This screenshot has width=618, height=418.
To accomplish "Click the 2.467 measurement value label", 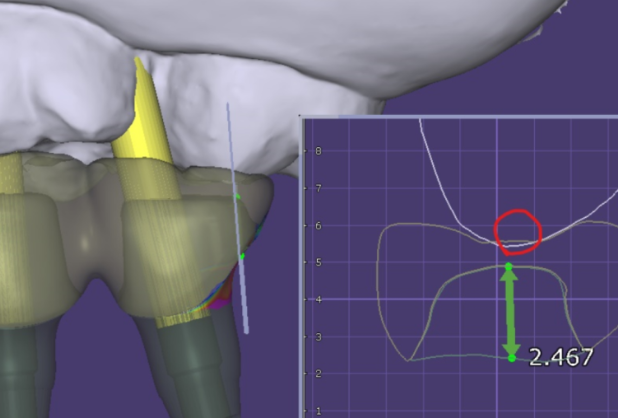I will coord(560,357).
